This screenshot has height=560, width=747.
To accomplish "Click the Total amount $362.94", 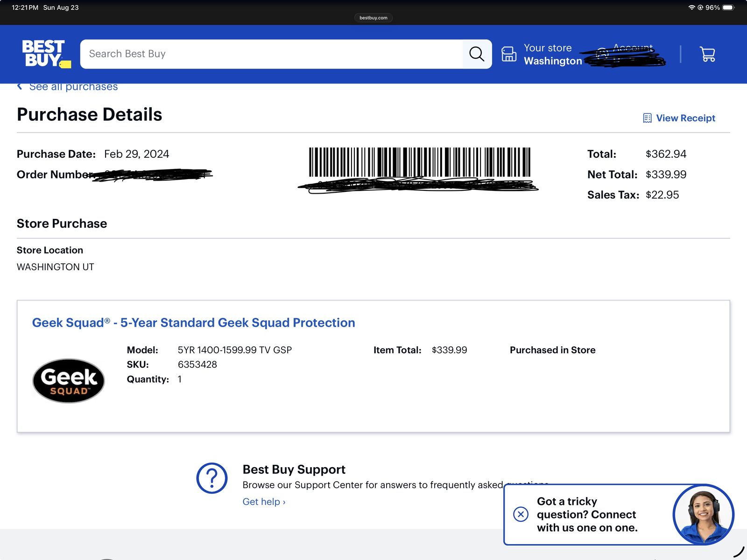I will (666, 154).
